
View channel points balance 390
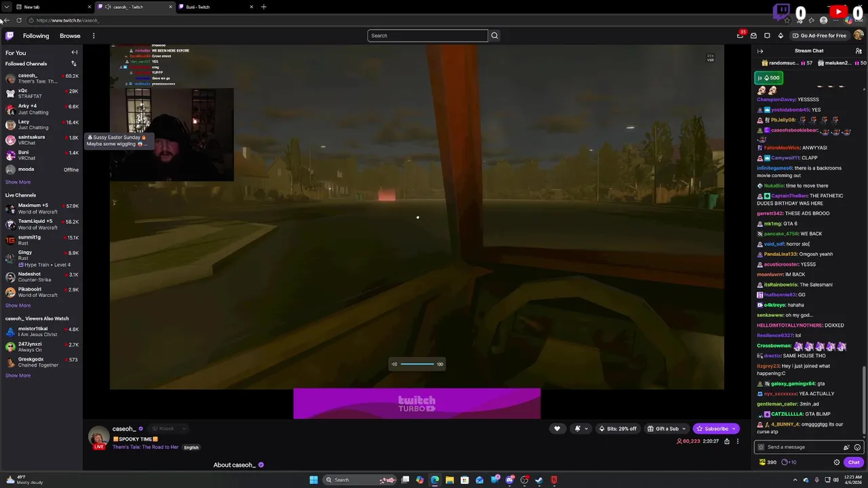pyautogui.click(x=768, y=462)
